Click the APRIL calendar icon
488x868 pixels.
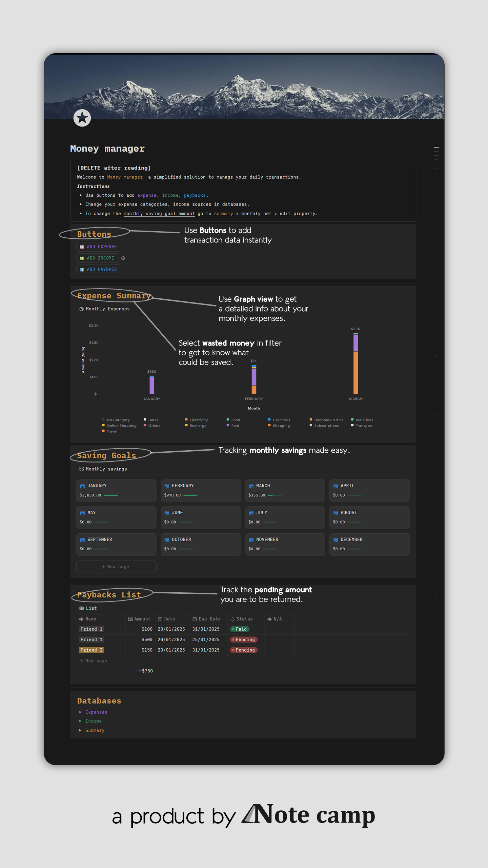click(x=335, y=486)
